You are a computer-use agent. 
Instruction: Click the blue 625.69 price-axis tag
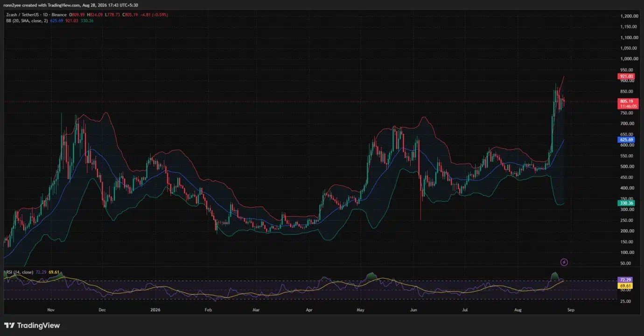pos(625,139)
